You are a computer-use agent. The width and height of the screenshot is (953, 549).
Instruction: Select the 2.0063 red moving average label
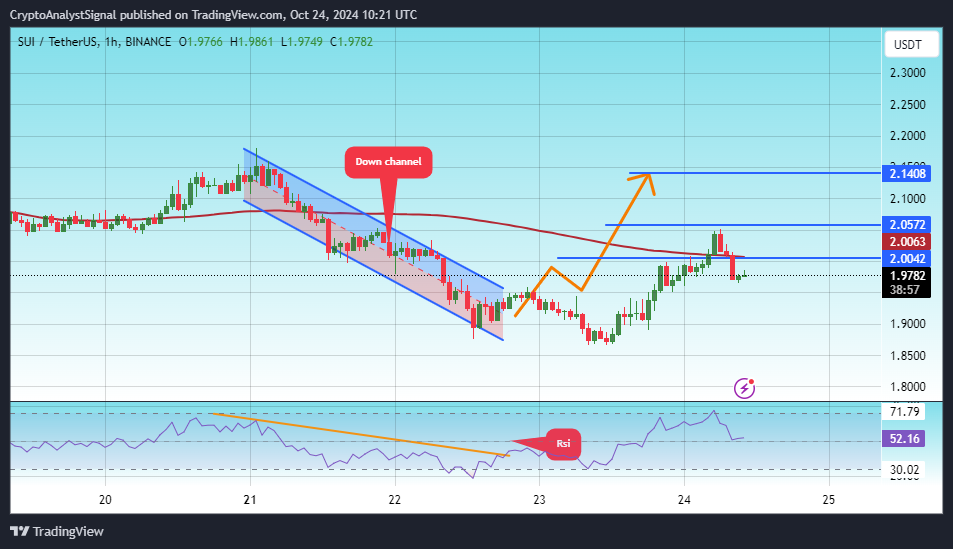click(x=907, y=241)
